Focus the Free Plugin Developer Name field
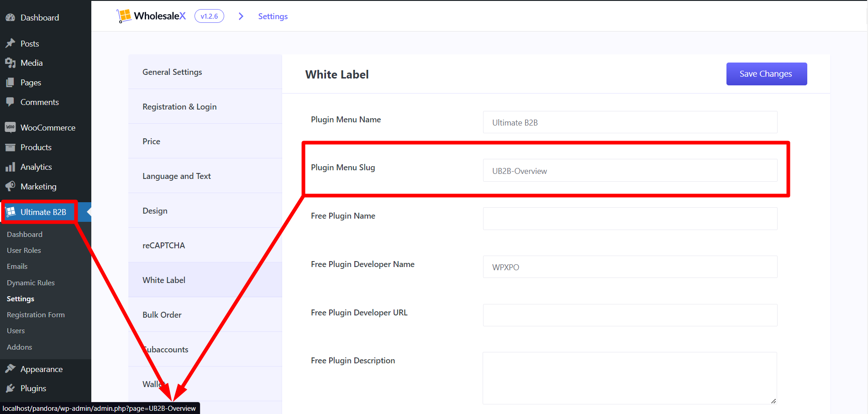The image size is (868, 414). pos(630,267)
